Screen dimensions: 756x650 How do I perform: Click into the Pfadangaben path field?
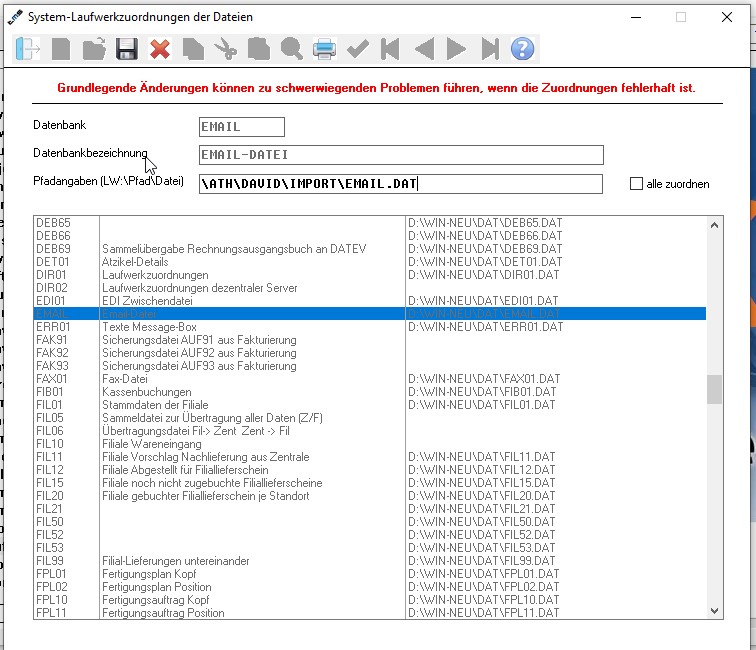(x=401, y=184)
